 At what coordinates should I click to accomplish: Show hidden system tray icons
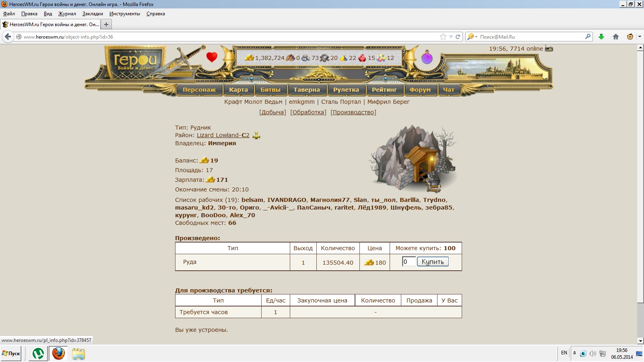574,353
